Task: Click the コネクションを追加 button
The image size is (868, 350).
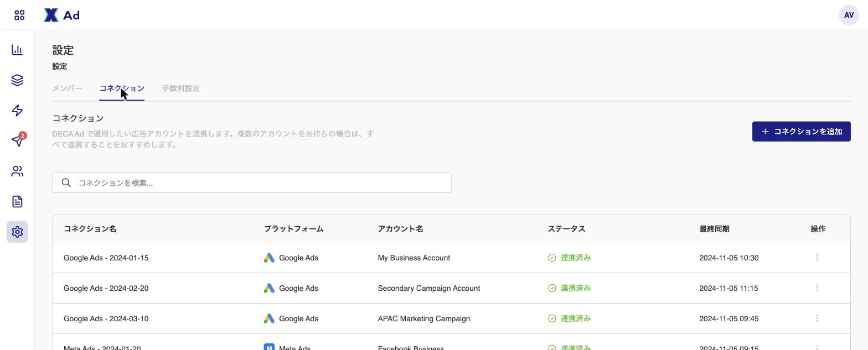Action: (801, 132)
